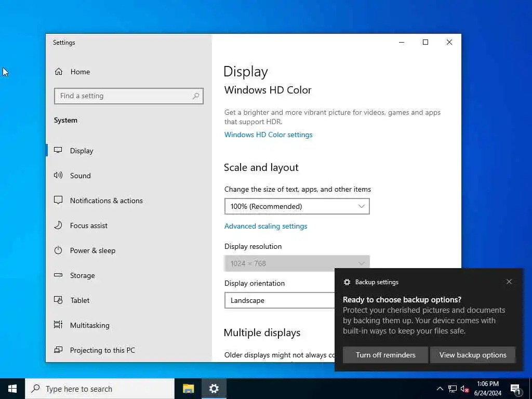
Task: Click the taskbar Type here to search box
Action: pos(100,389)
